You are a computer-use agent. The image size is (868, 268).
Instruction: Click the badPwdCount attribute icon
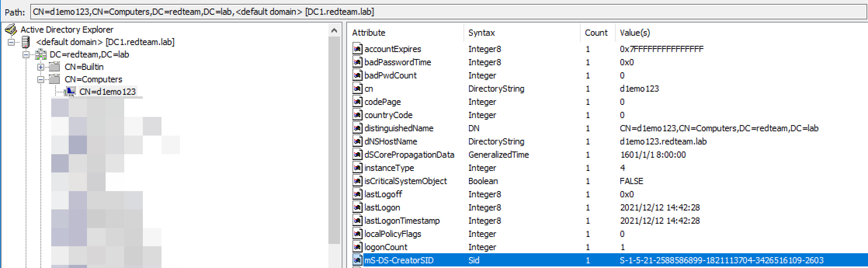click(357, 75)
